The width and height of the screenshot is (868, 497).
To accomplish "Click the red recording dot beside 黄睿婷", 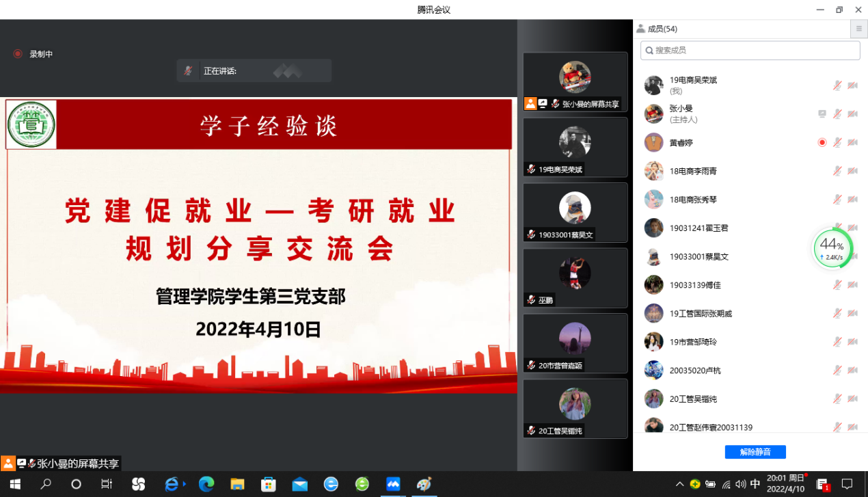I will pos(822,143).
